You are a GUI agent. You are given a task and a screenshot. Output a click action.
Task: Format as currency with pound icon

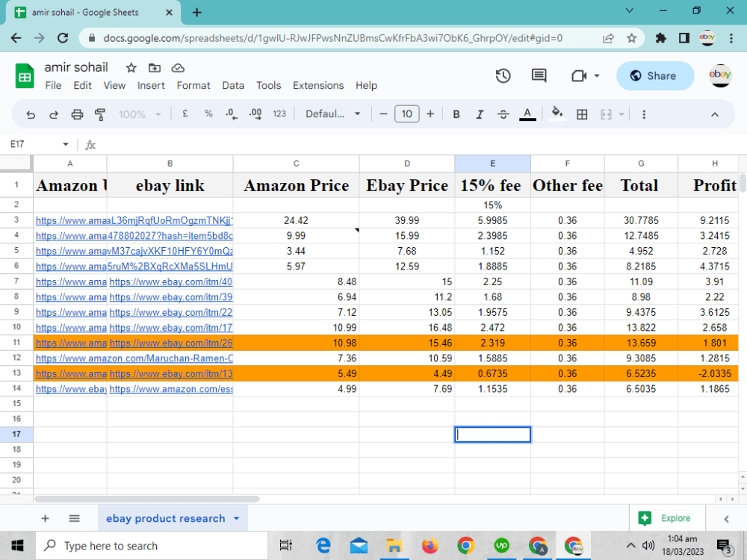coord(185,113)
